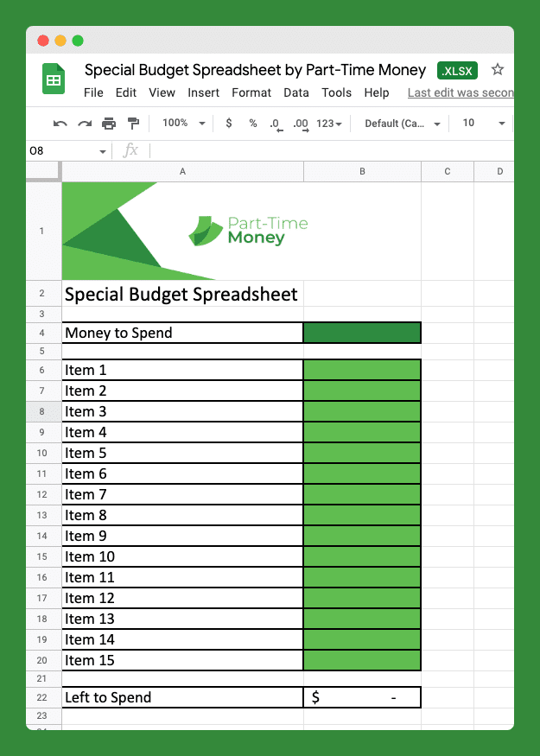
Task: Click the '$ -' Left to Spend value
Action: pyautogui.click(x=362, y=697)
